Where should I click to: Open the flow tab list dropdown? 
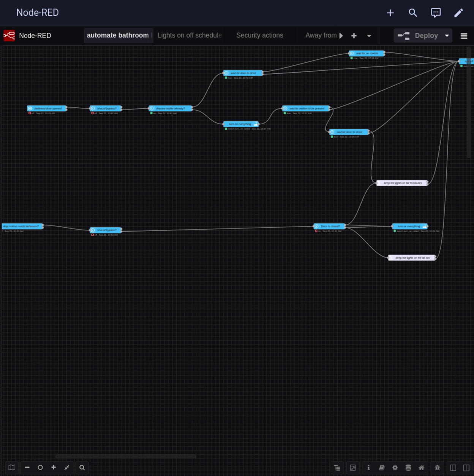click(369, 36)
